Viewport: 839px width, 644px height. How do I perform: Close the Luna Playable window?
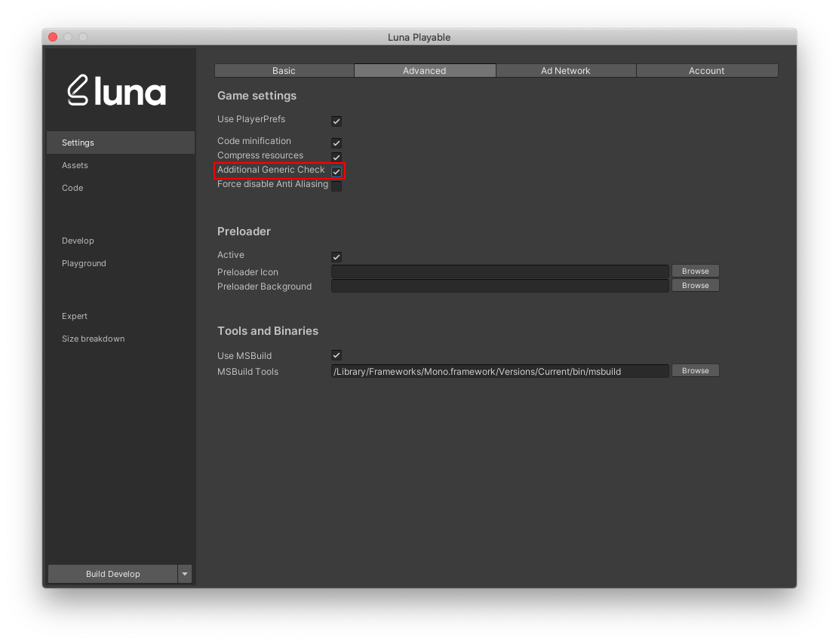coord(53,37)
